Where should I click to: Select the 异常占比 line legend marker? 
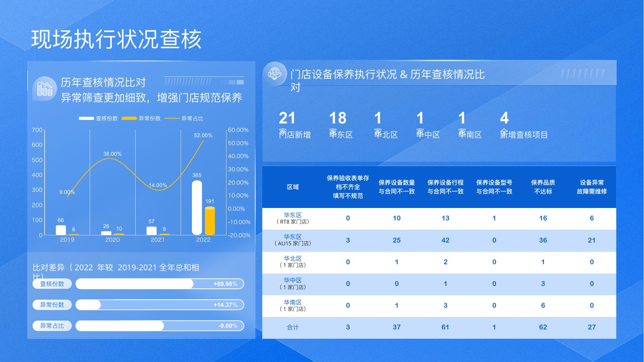tap(172, 118)
